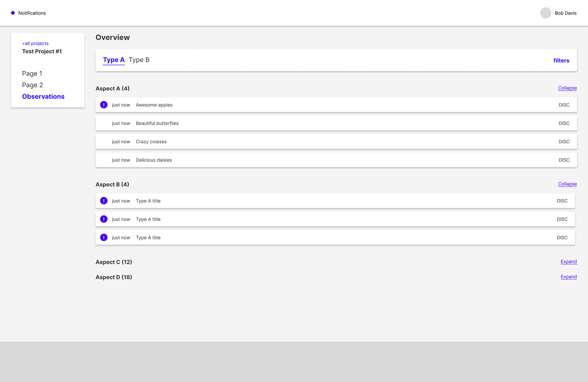Open the Crazy crosses observation
The width and height of the screenshot is (588, 382).
(x=336, y=141)
